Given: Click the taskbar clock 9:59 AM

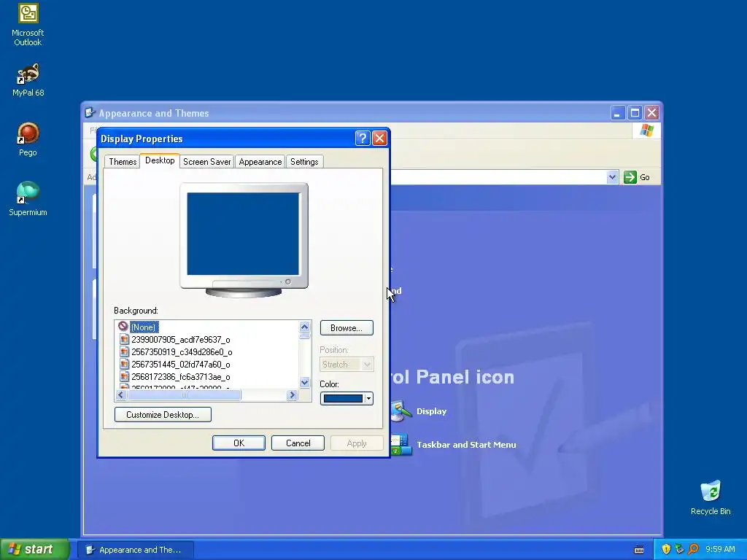Looking at the screenshot, I should pyautogui.click(x=720, y=549).
